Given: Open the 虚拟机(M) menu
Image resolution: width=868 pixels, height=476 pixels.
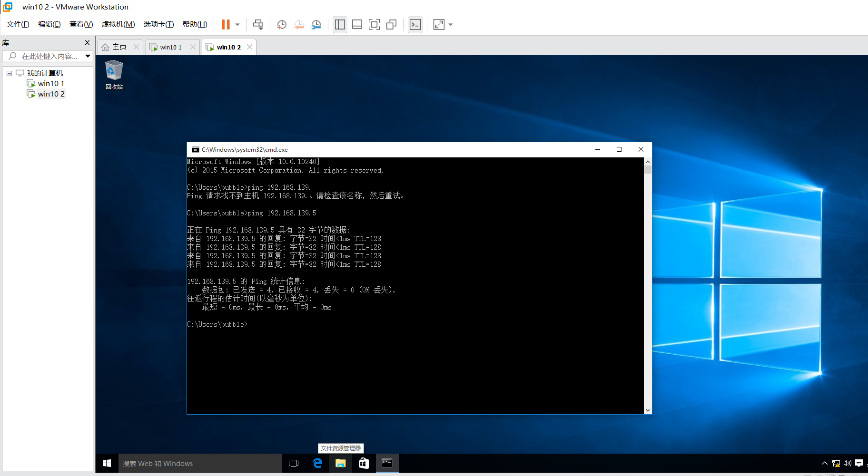Looking at the screenshot, I should tap(118, 24).
